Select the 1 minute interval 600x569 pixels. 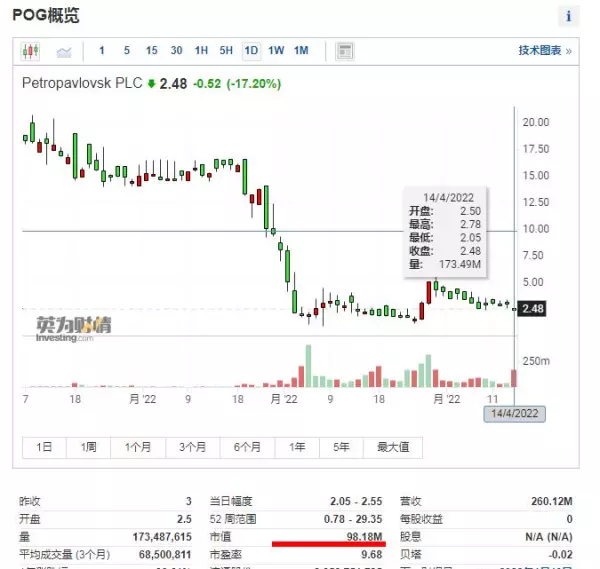pyautogui.click(x=102, y=51)
